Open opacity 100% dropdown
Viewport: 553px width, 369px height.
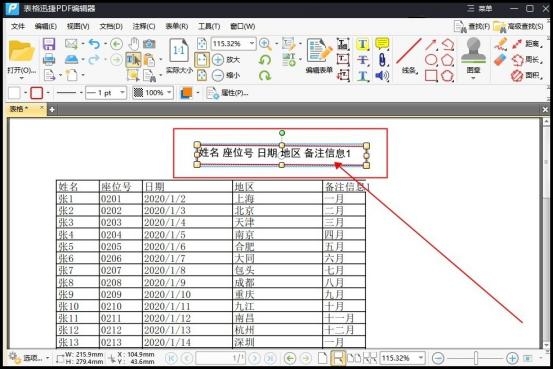169,93
